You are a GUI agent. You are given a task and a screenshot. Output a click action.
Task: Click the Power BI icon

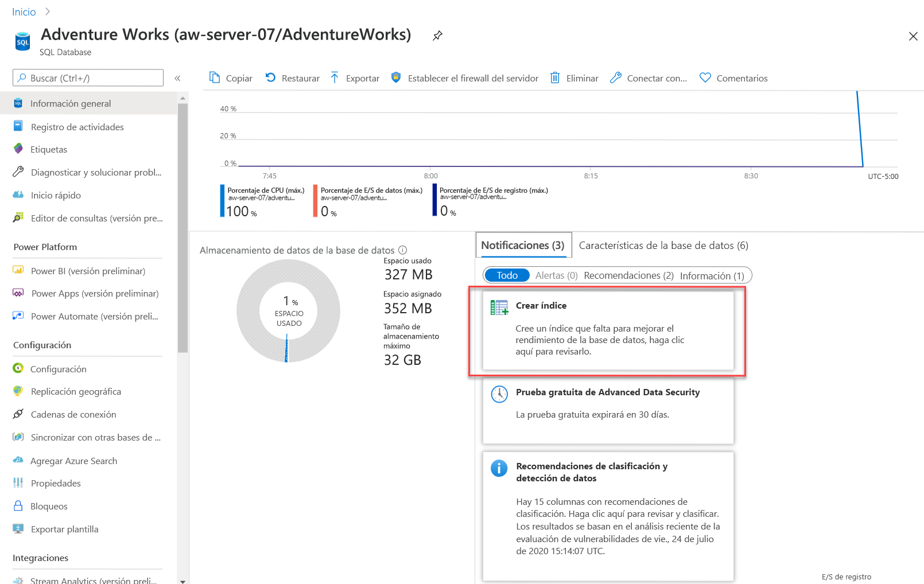pos(18,270)
